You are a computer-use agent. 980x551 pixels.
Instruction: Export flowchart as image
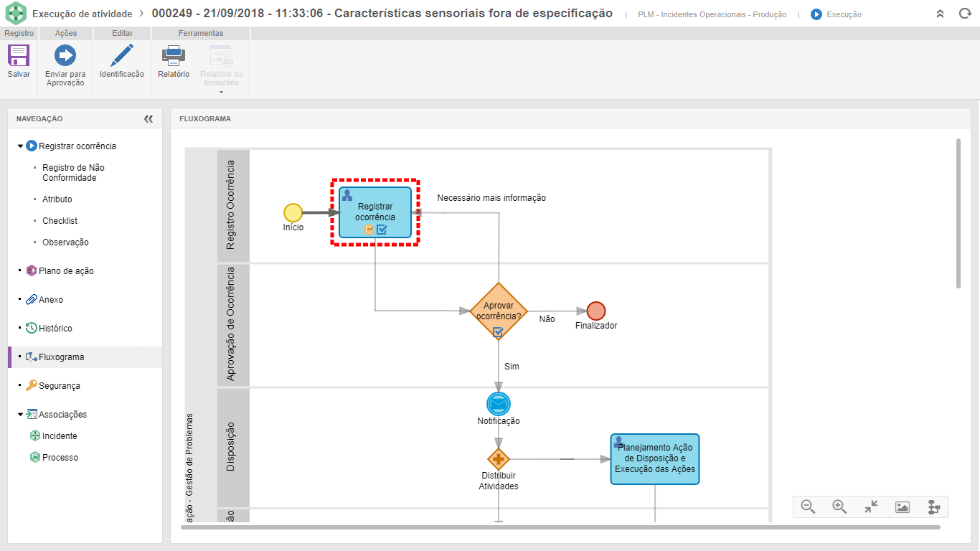[903, 507]
